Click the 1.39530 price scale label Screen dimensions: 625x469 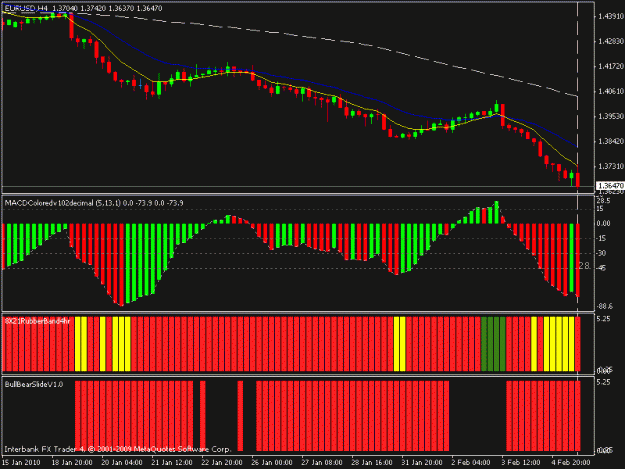(x=611, y=116)
